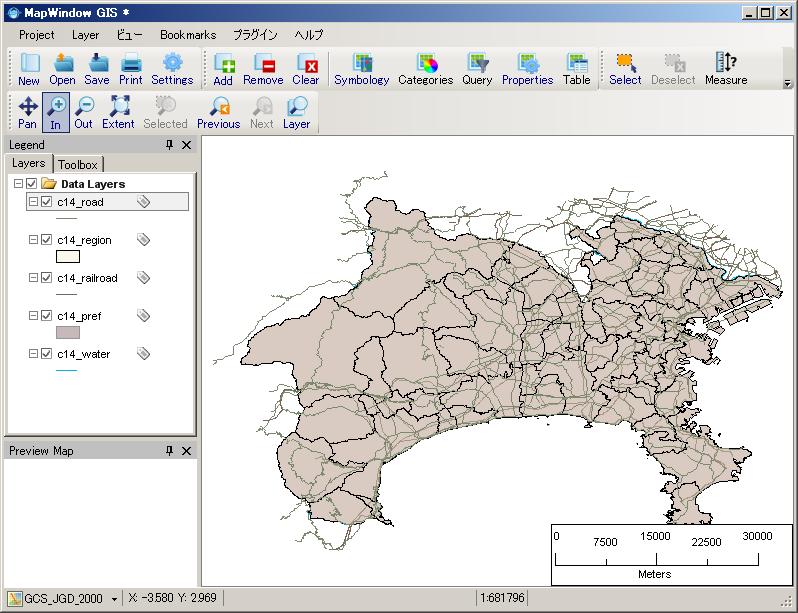Image resolution: width=798 pixels, height=613 pixels.
Task: Select the Zoom Out tool
Action: click(x=83, y=112)
